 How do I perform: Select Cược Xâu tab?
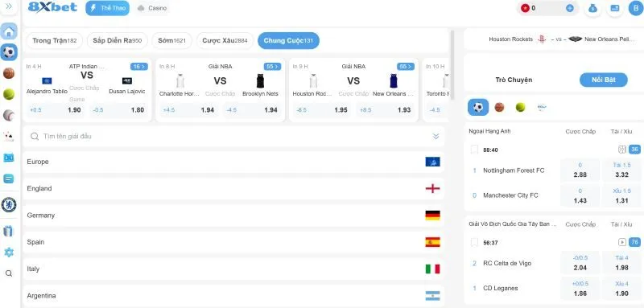225,40
